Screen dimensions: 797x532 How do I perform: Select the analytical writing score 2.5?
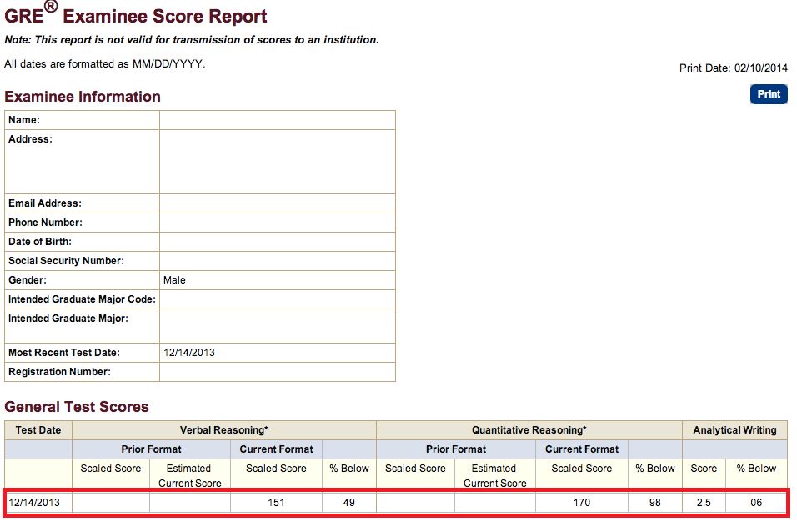(x=704, y=503)
